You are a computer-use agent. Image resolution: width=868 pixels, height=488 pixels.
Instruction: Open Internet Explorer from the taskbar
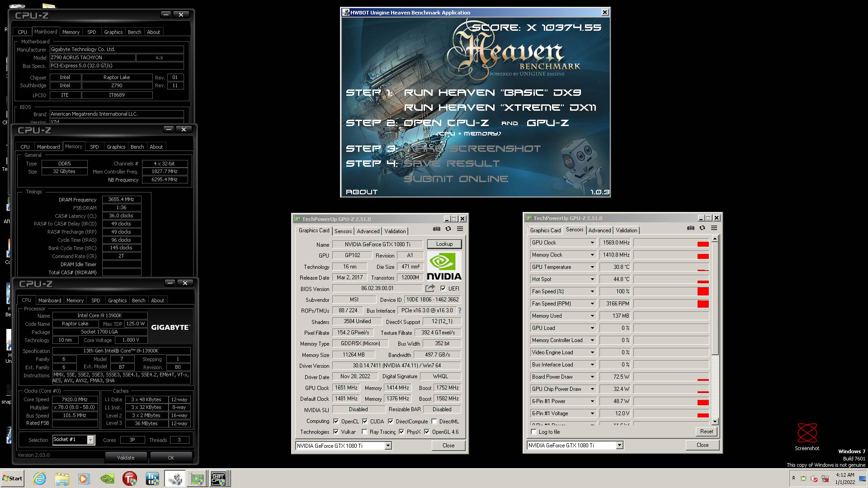click(x=40, y=479)
